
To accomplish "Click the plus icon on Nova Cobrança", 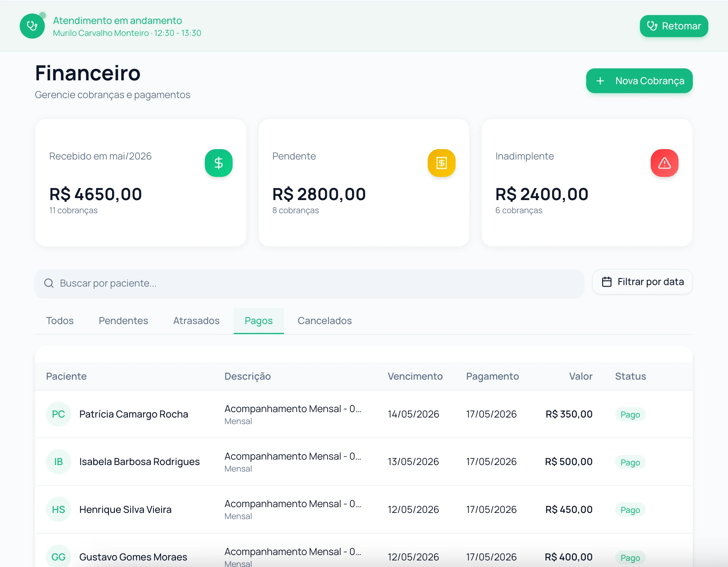I will click(600, 81).
